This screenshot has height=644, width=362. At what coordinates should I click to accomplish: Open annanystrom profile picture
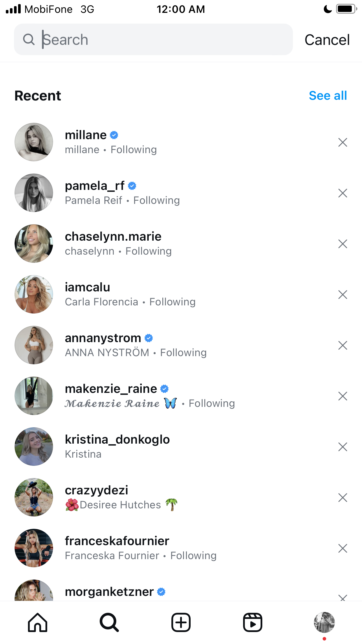click(x=34, y=345)
